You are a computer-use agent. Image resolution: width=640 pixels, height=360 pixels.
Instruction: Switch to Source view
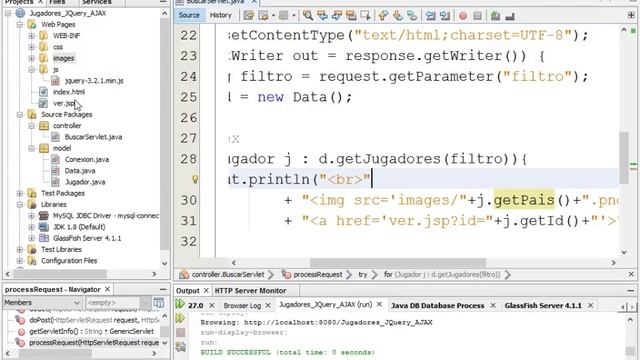189,15
